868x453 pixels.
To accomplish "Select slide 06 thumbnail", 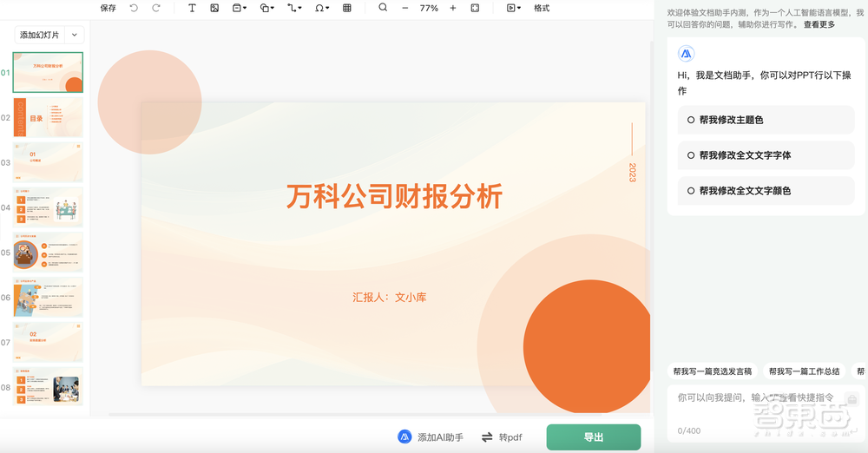I will click(48, 298).
